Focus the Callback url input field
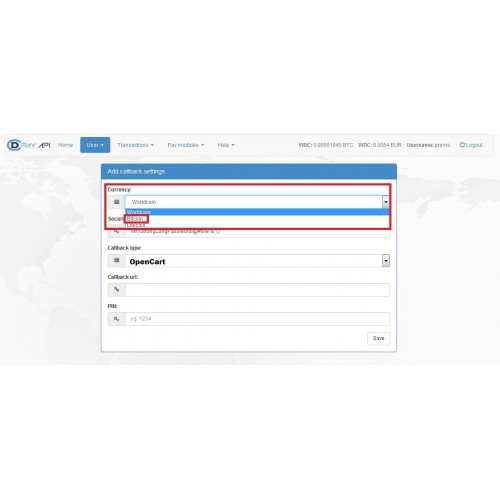The image size is (500, 500). click(x=257, y=290)
